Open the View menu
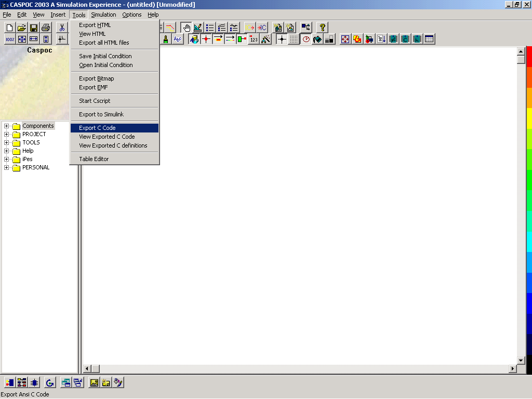Screen dimensions: 532x399 pos(38,15)
